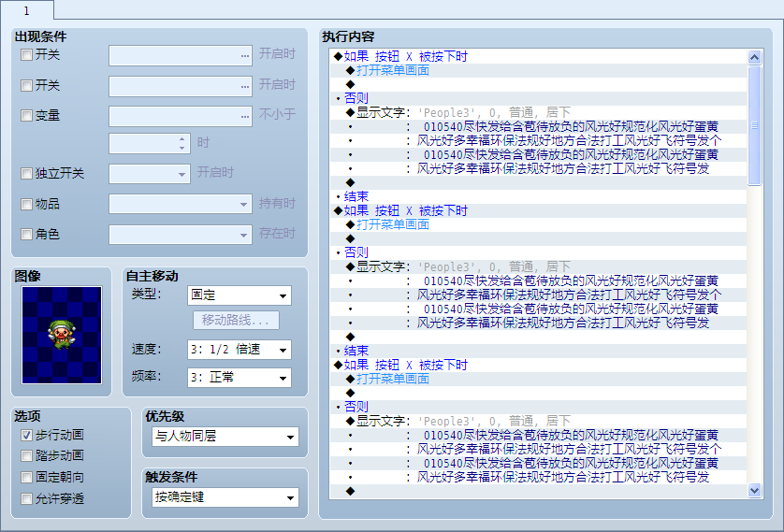The height and width of the screenshot is (532, 784).
Task: Open the 优先级 dropdown 与人物同层
Action: click(x=225, y=437)
